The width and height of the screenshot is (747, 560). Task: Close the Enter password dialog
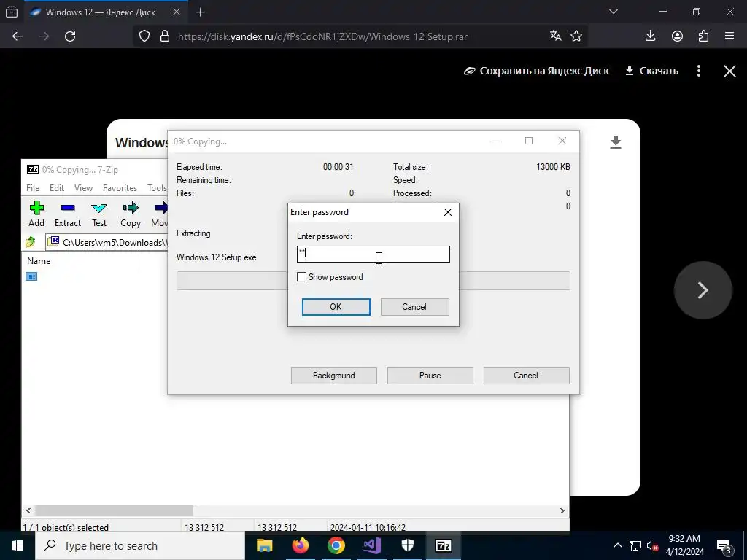pos(448,212)
